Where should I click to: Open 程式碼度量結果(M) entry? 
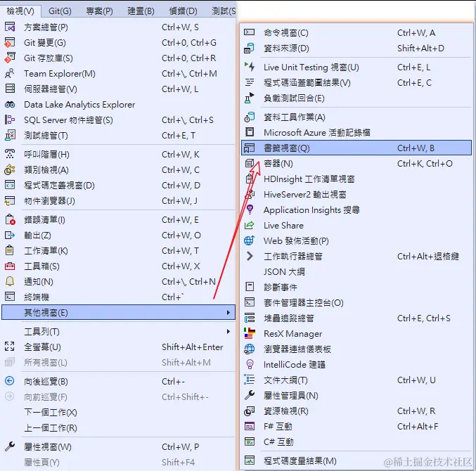[356, 460]
